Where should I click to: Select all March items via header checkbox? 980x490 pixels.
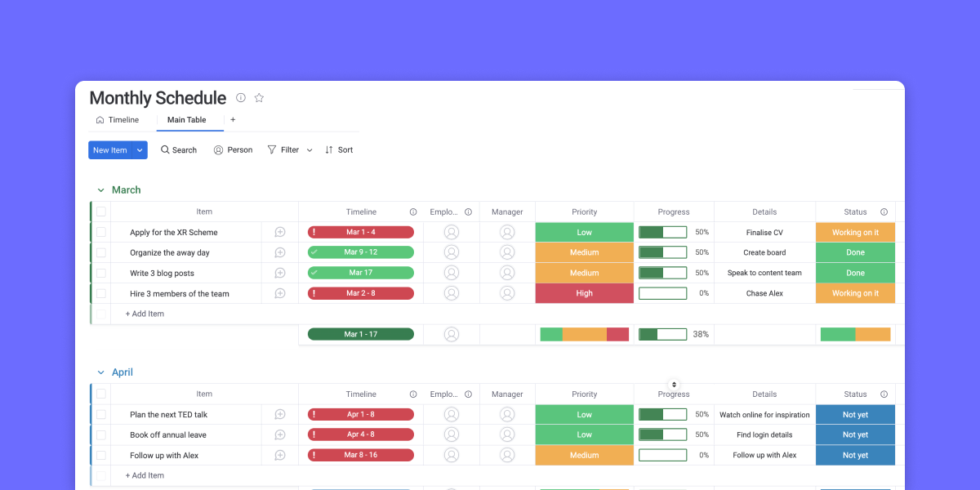[101, 212]
